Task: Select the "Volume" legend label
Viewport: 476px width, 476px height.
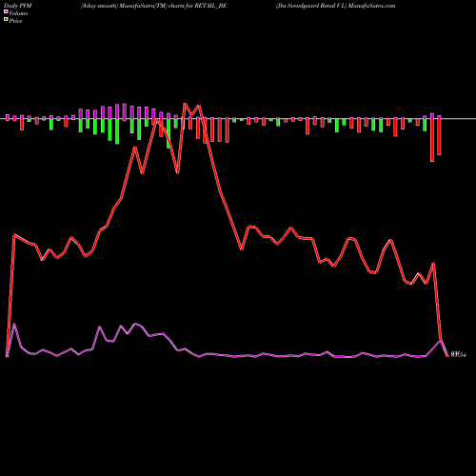Action: pos(18,13)
